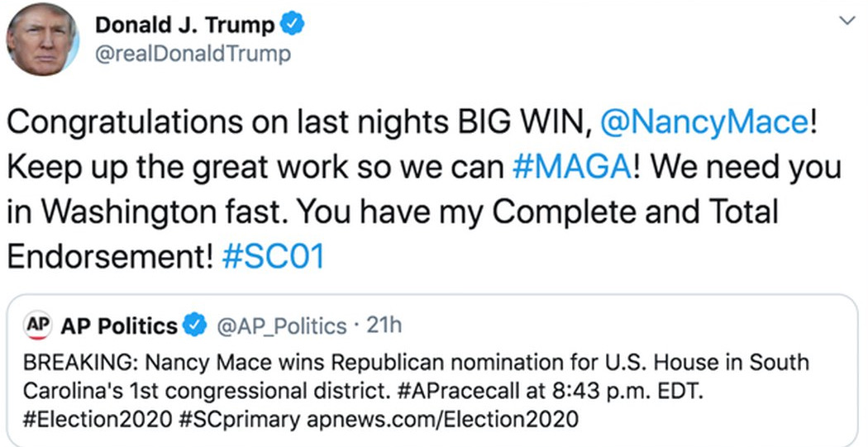This screenshot has height=447, width=868.
Task: Click the word 'Endorsement!' in the tweet
Action: (x=109, y=256)
